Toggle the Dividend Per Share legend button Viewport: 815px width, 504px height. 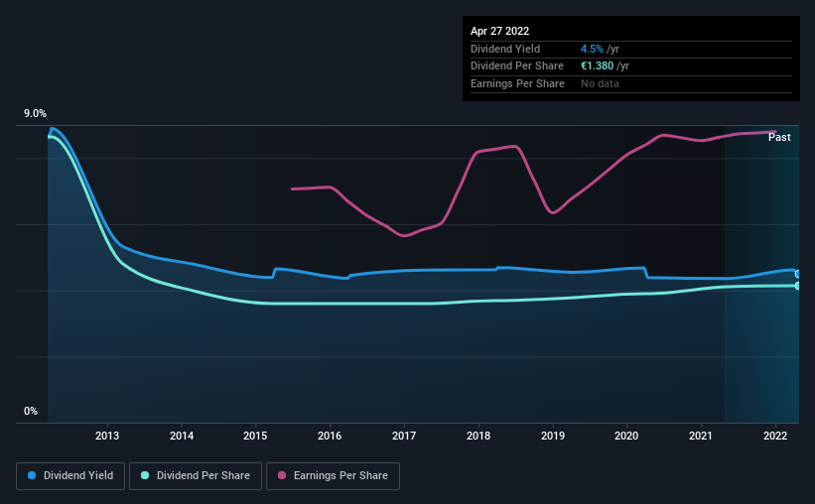(x=196, y=476)
